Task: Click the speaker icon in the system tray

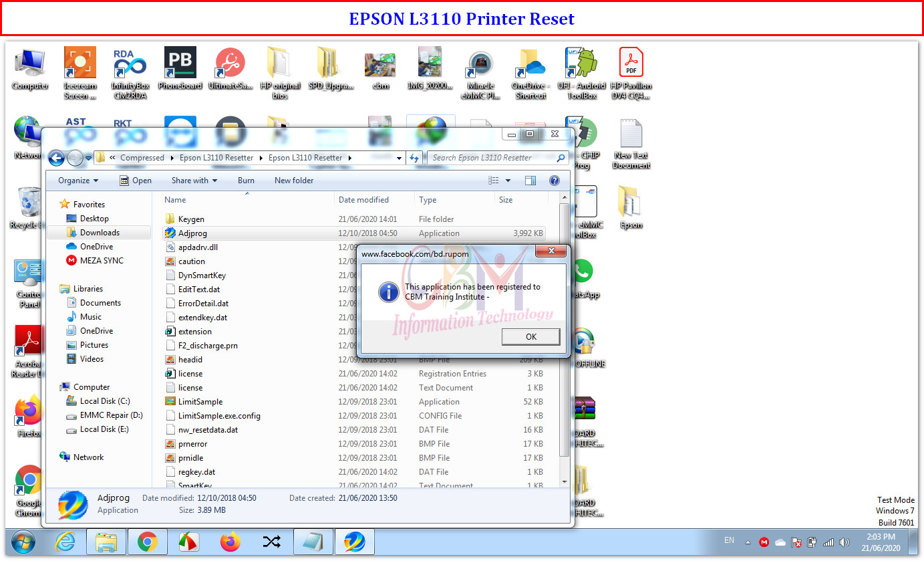Action: 845,542
